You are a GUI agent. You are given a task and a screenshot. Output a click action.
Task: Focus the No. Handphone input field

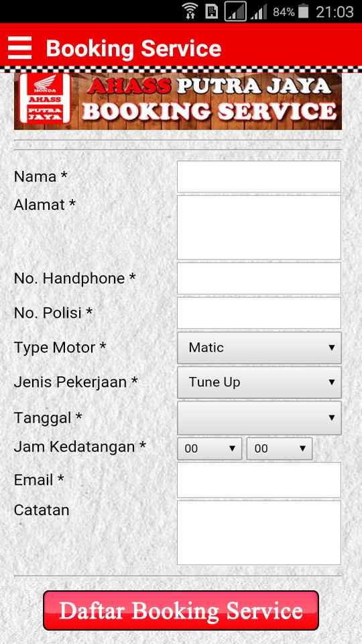(x=259, y=278)
